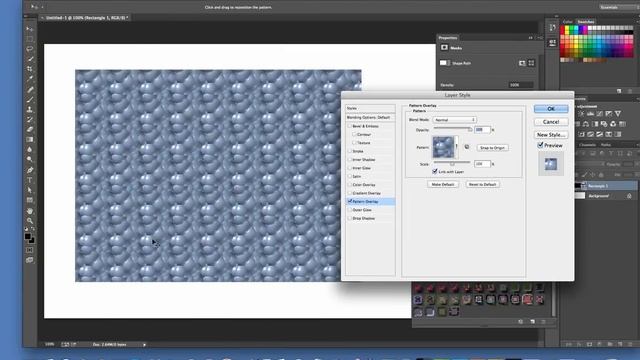Open Properties panel flyout menu

click(x=540, y=38)
